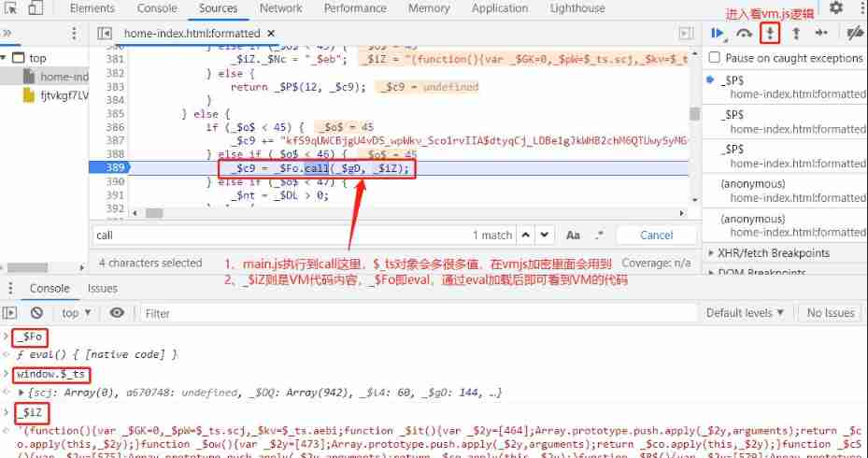The width and height of the screenshot is (868, 458).
Task: Go to previous search match
Action: 526,235
